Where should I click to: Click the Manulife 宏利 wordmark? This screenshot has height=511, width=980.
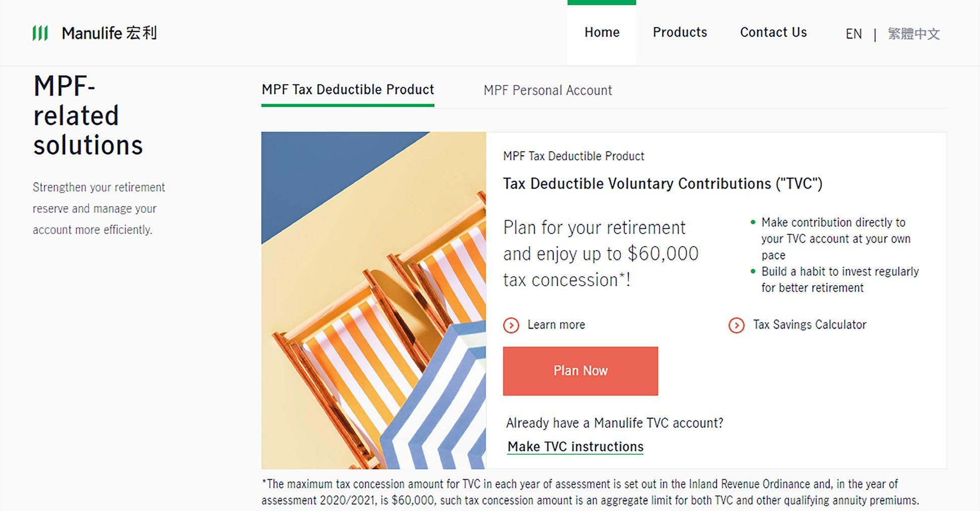[109, 33]
